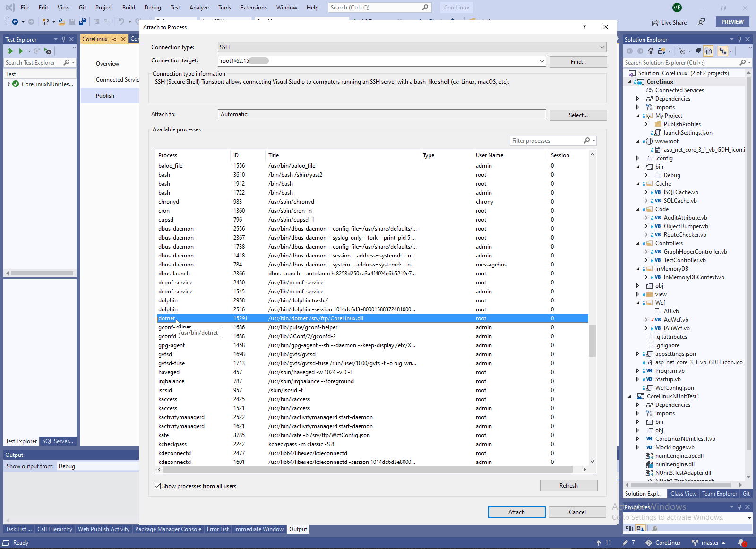Image resolution: width=756 pixels, height=549 pixels.
Task: Open the Connection type SSH dropdown
Action: point(602,47)
